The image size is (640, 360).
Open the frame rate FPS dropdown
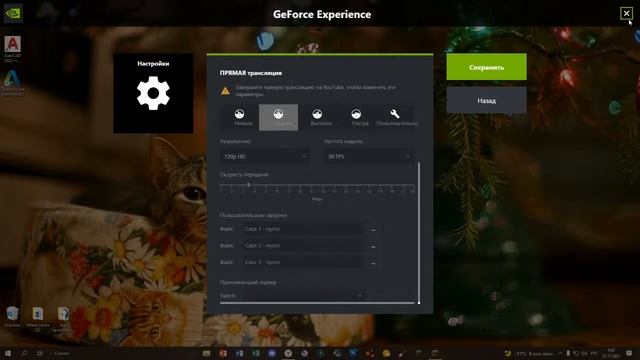point(369,156)
